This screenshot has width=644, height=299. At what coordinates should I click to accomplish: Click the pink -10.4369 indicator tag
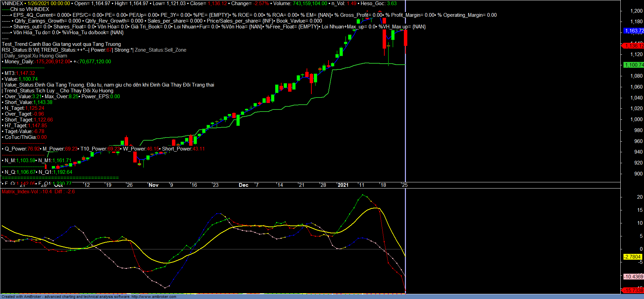pyautogui.click(x=633, y=277)
